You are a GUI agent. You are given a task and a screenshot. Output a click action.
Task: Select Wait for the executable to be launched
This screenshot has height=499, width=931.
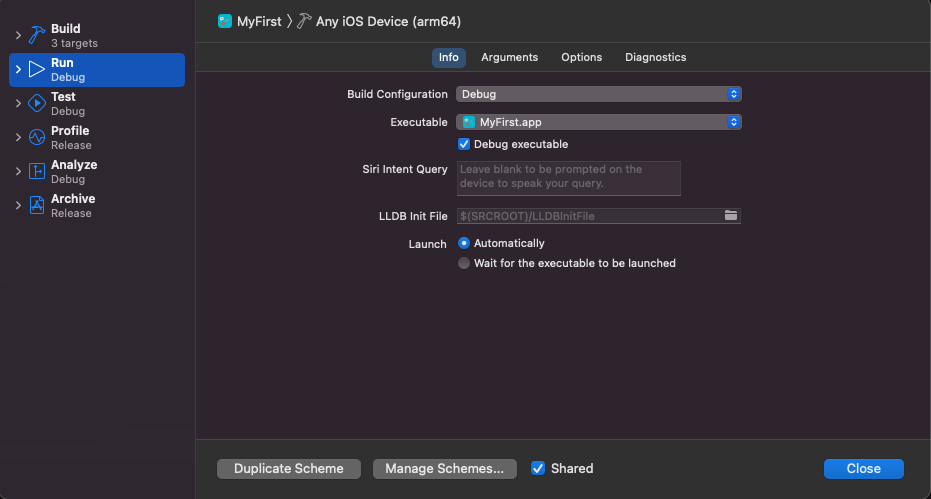[464, 263]
